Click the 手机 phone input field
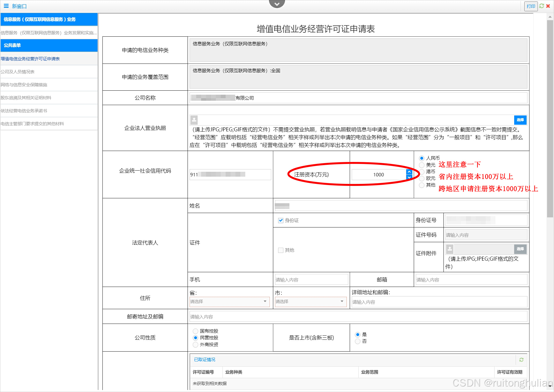 tap(311, 280)
